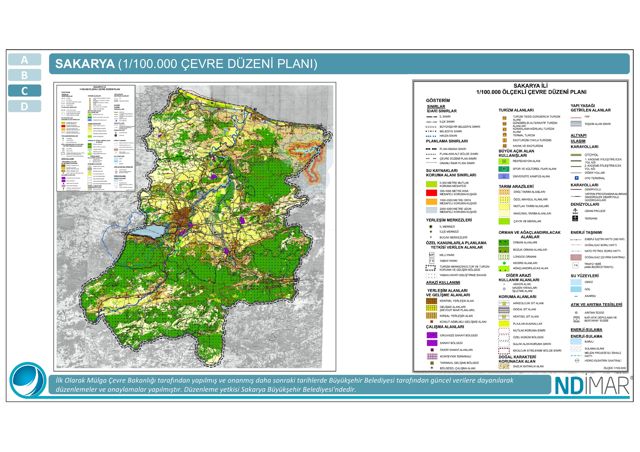The width and height of the screenshot is (640, 452).
Task: Select the D section tab
Action: pos(24,106)
